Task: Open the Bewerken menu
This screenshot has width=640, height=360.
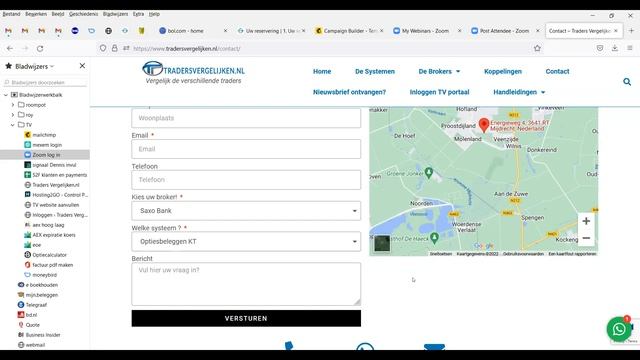Action: point(36,14)
